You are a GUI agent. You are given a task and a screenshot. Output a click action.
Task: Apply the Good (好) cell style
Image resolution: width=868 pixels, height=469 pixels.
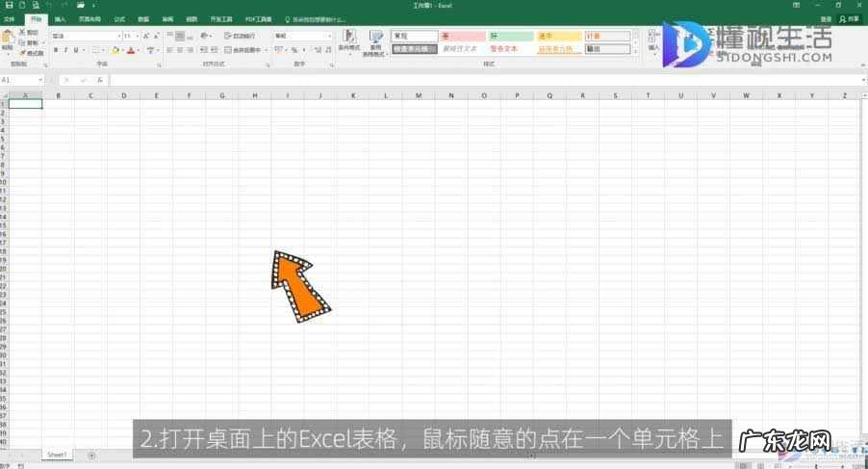(511, 36)
